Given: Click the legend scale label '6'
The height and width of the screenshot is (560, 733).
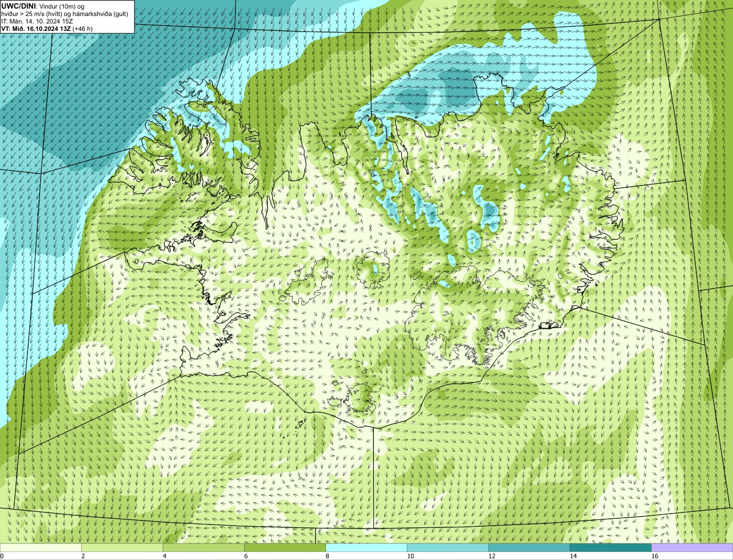Looking at the screenshot, I should click(x=246, y=556).
